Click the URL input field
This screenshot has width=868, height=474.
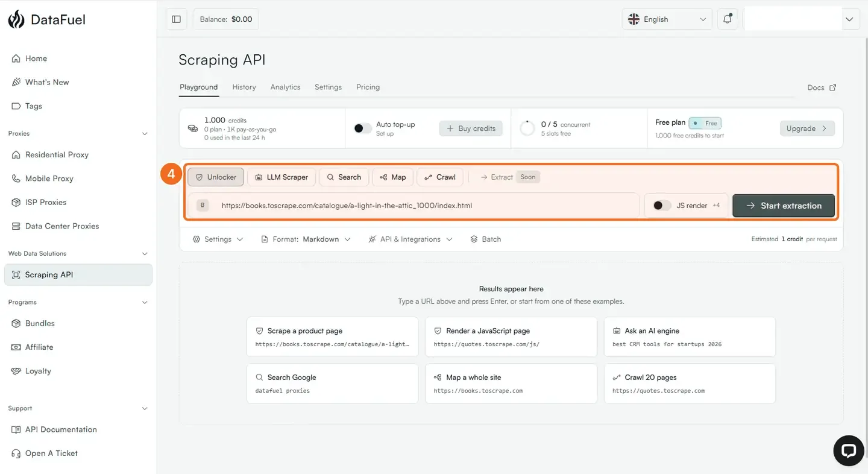414,206
